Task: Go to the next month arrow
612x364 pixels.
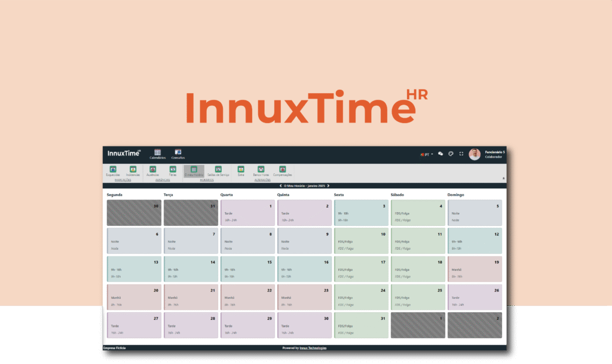Action: pos(328,186)
